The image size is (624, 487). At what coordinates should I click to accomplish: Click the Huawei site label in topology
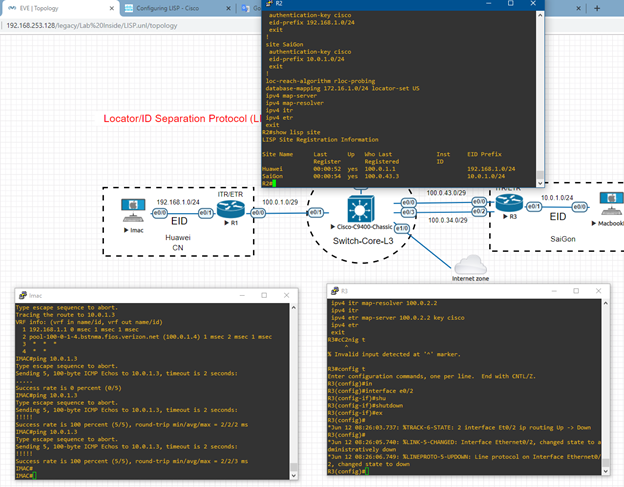178,238
